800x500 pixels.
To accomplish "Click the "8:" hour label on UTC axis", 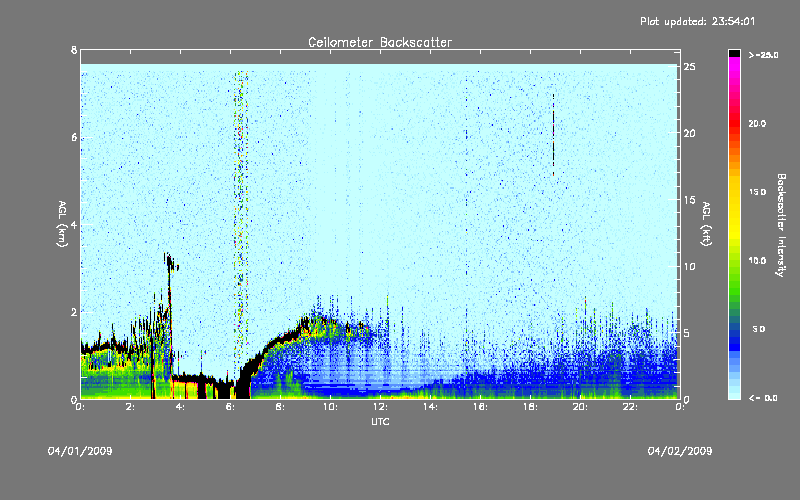I will click(280, 407).
